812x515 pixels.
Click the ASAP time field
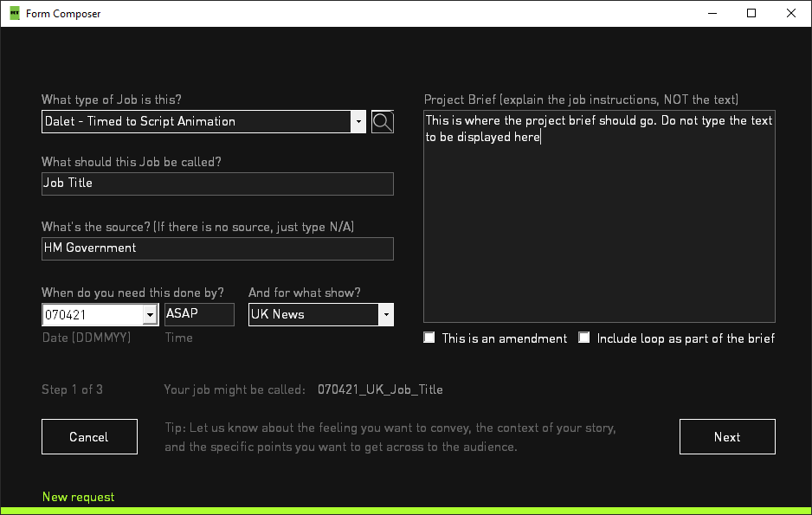[199, 315]
